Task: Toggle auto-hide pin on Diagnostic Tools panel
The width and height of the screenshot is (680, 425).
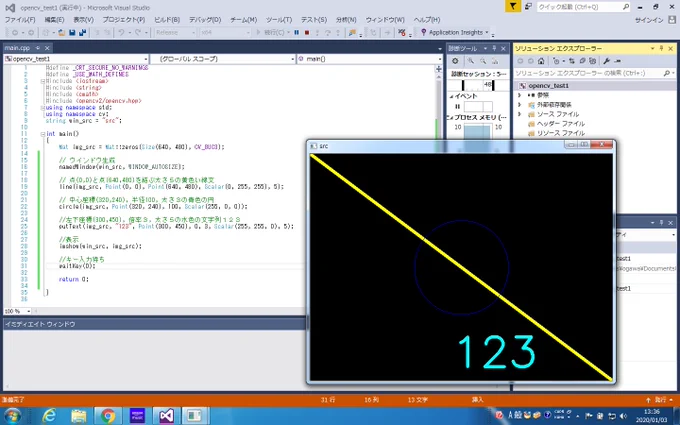Action: (494, 48)
